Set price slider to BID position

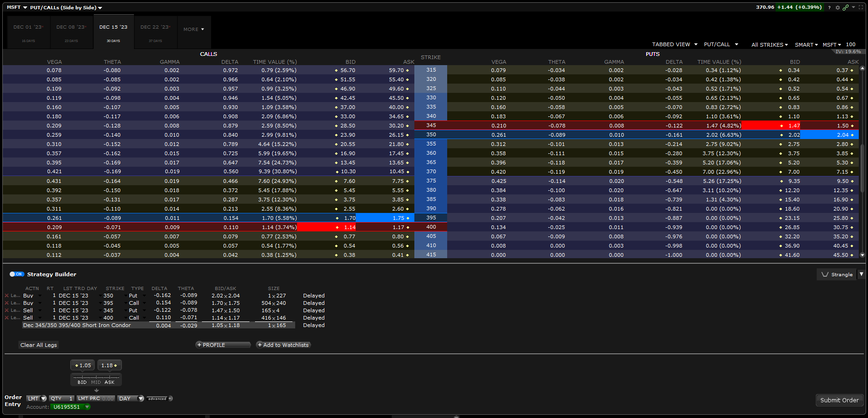pos(82,382)
